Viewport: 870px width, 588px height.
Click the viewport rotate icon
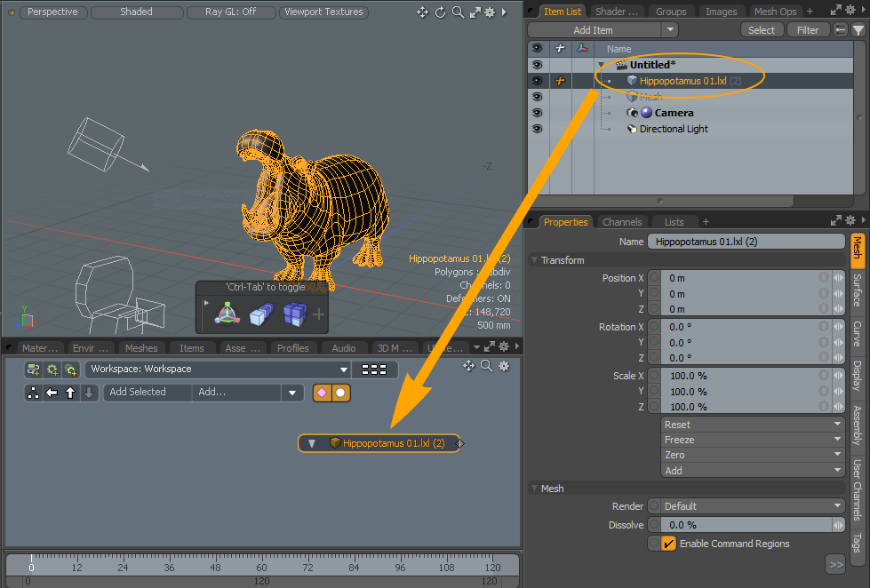pos(439,12)
